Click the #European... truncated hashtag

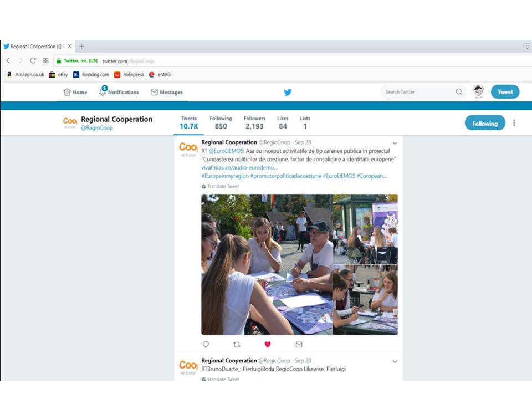pyautogui.click(x=372, y=176)
